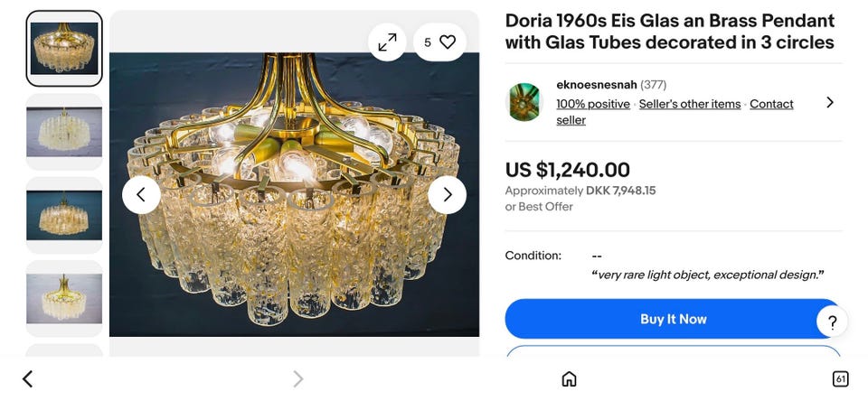
Task: Show the next product photo
Action: pyautogui.click(x=447, y=194)
